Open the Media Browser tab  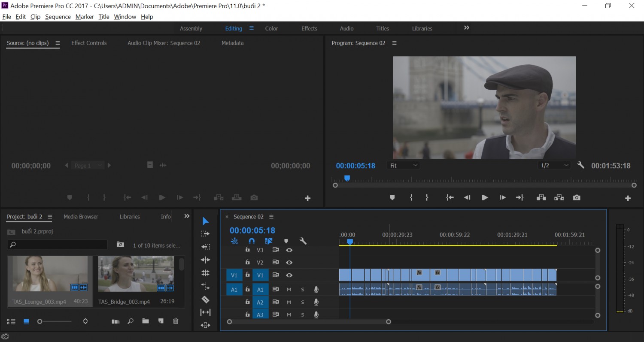tap(81, 217)
